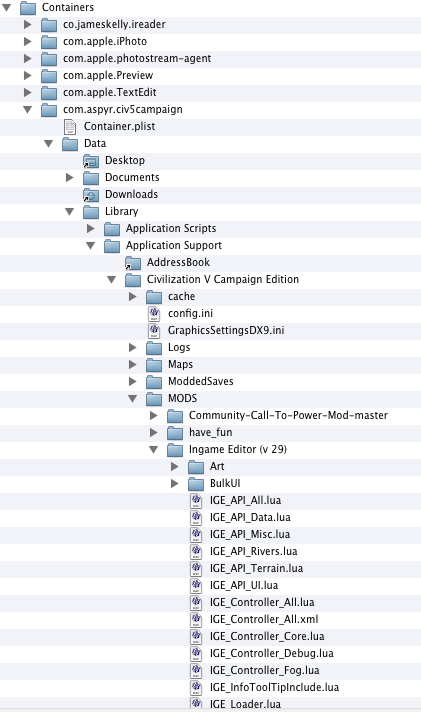This screenshot has width=421, height=712.
Task: Click the IGE_API_Rivers.lua file icon
Action: click(x=196, y=551)
